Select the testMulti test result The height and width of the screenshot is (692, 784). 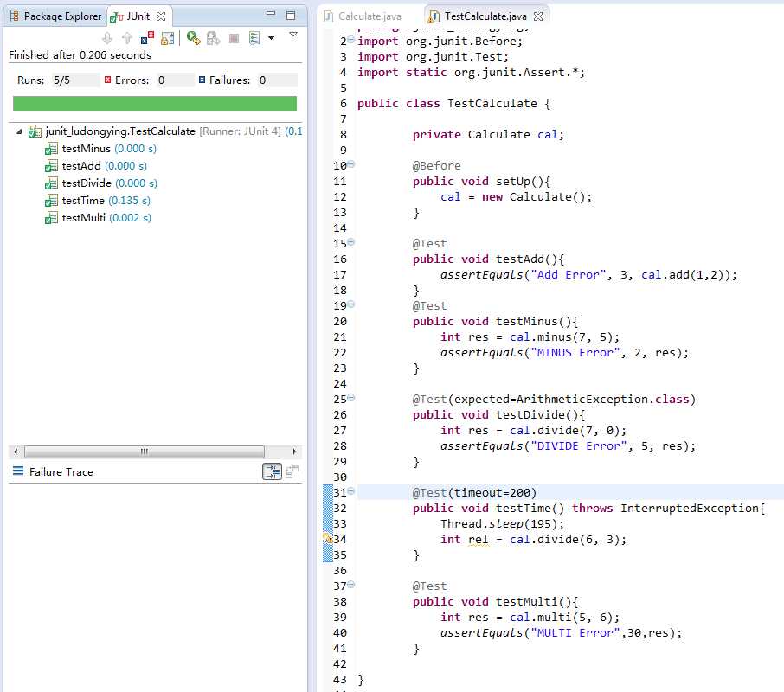[x=83, y=218]
